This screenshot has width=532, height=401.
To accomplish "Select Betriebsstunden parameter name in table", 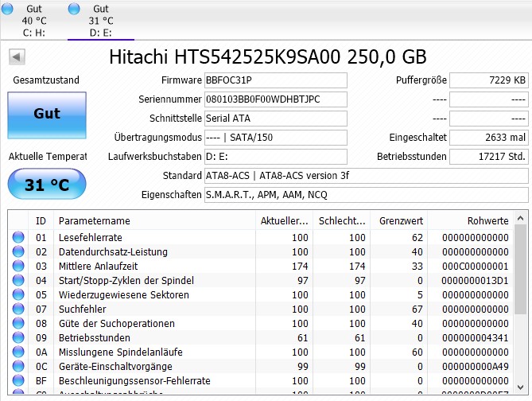I will coord(95,338).
